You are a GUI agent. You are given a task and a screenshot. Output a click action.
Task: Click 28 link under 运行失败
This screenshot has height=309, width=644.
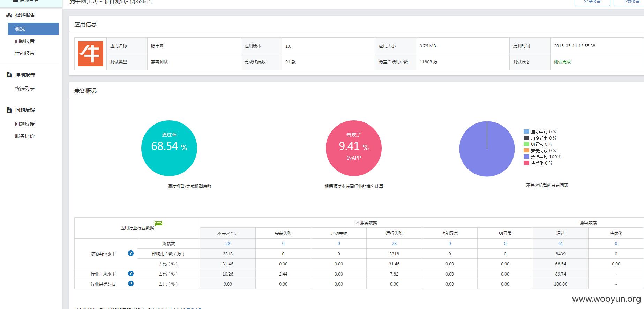click(394, 243)
